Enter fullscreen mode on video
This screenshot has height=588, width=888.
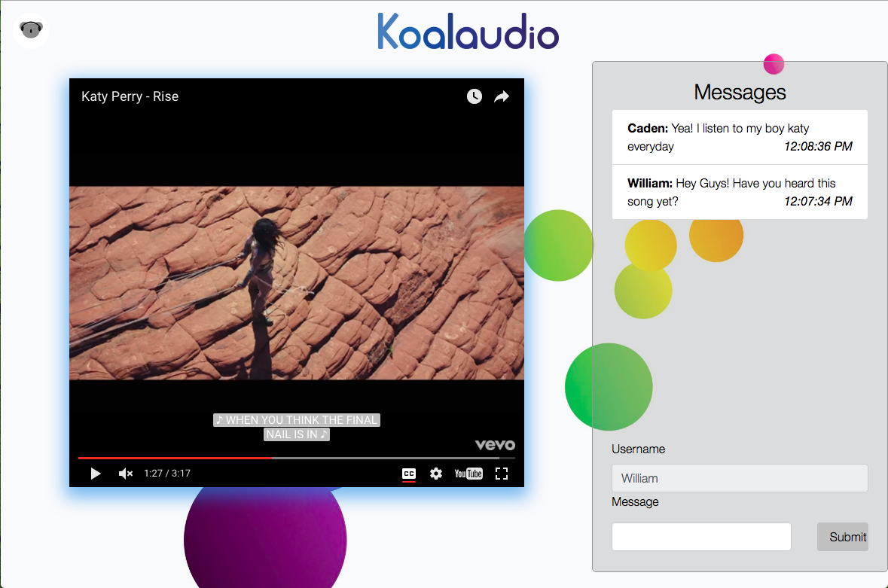502,474
